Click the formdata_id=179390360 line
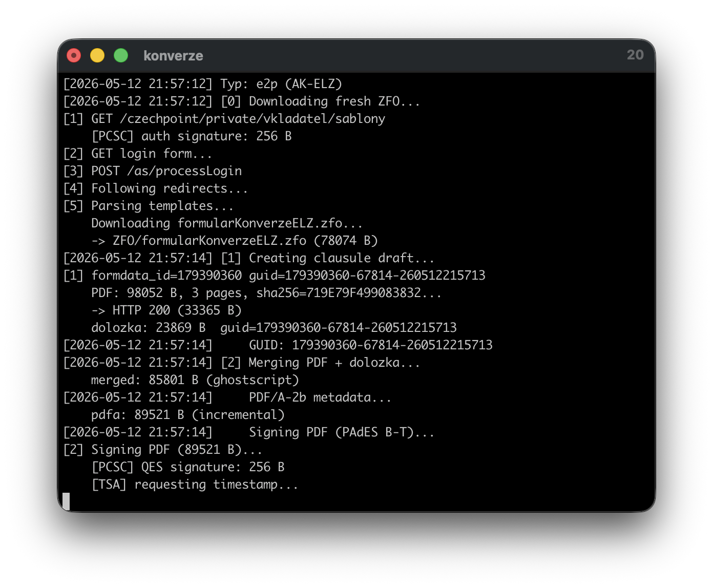This screenshot has width=713, height=588. tap(274, 276)
